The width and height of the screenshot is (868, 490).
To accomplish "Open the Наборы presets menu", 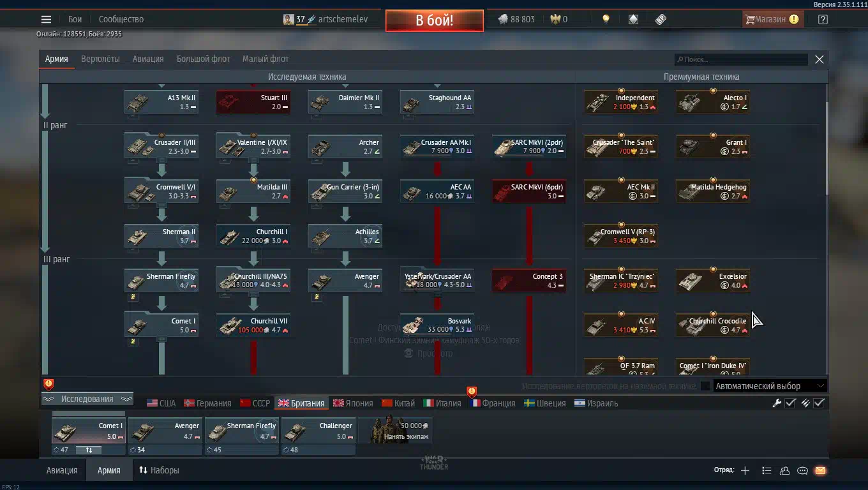I will (x=159, y=470).
